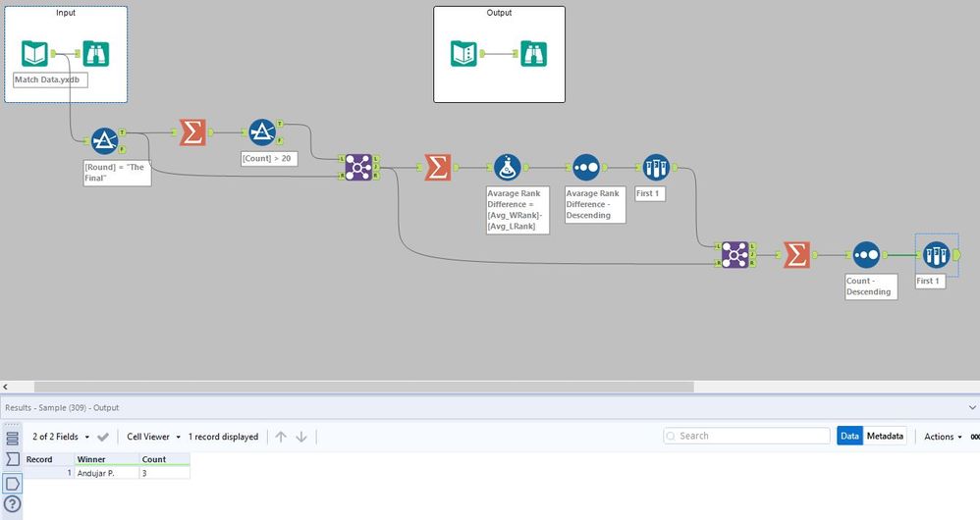980x520 pixels.
Task: Switch to the Metadata view
Action: 885,436
